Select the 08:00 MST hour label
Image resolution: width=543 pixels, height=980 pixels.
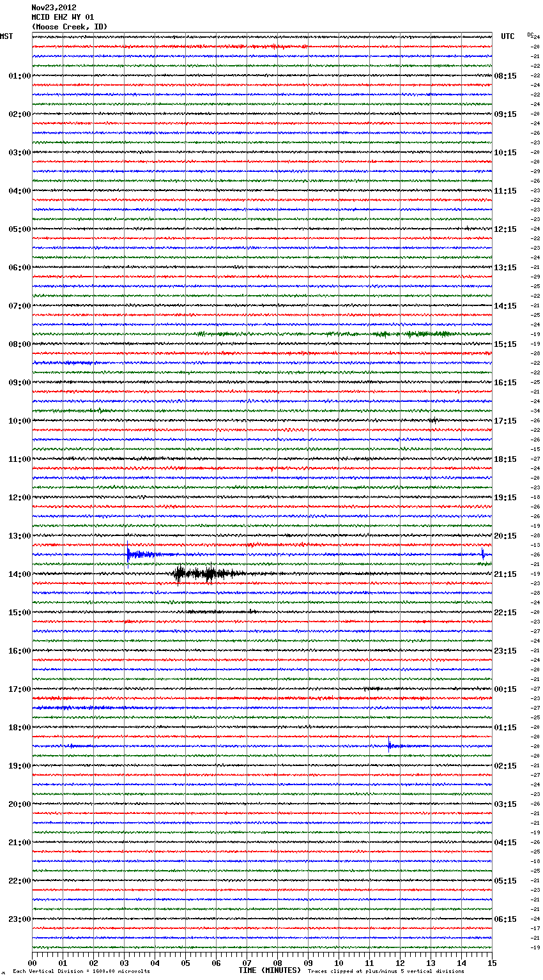click(x=20, y=344)
